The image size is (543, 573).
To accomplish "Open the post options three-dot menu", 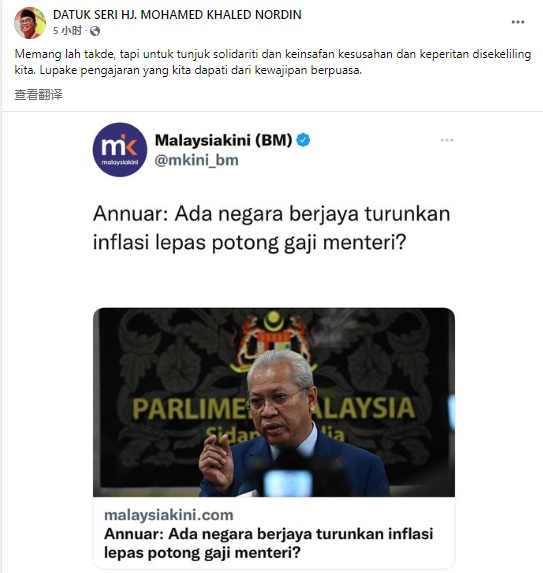I will click(x=518, y=22).
